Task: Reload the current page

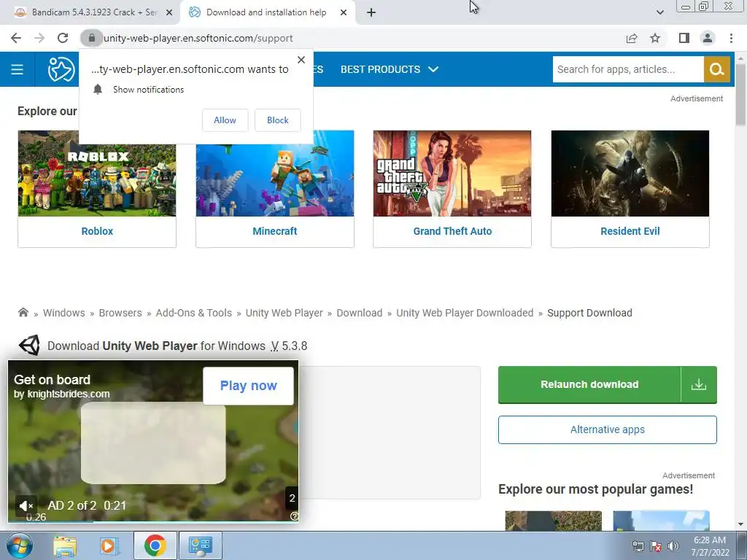Action: 63,38
